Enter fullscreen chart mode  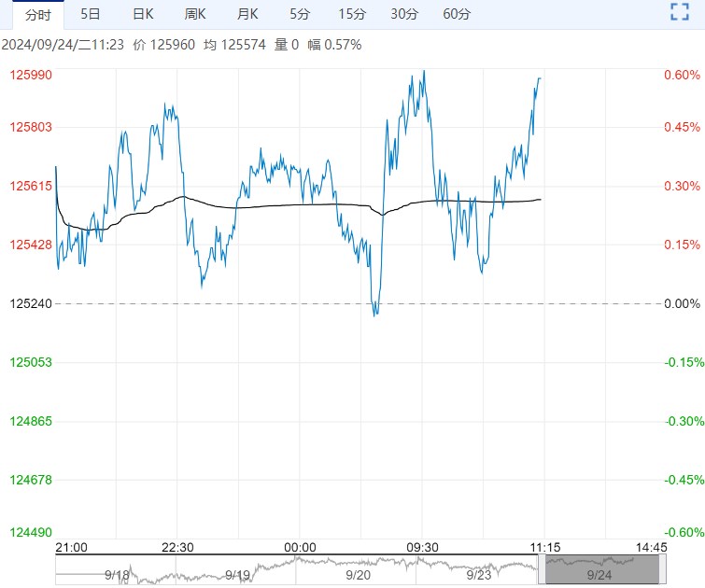point(680,13)
